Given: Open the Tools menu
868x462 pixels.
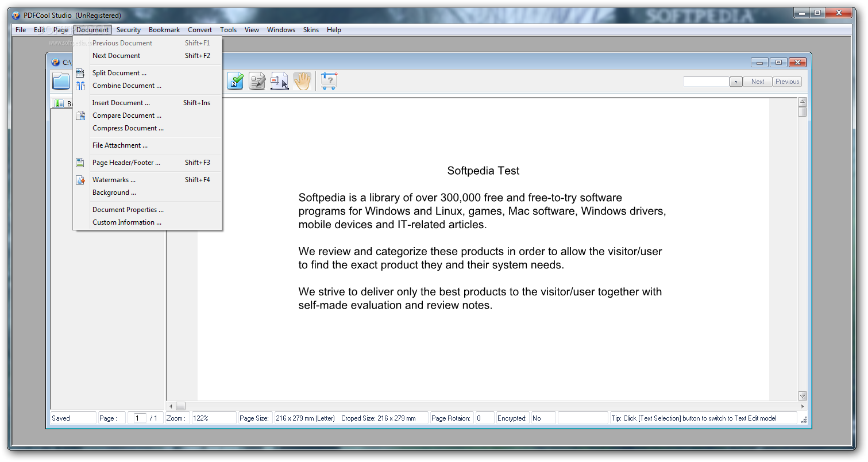Looking at the screenshot, I should pos(228,30).
